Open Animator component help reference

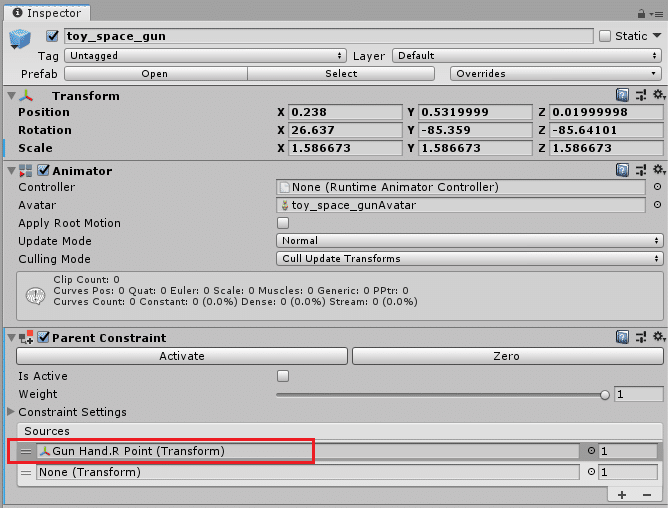(x=622, y=170)
